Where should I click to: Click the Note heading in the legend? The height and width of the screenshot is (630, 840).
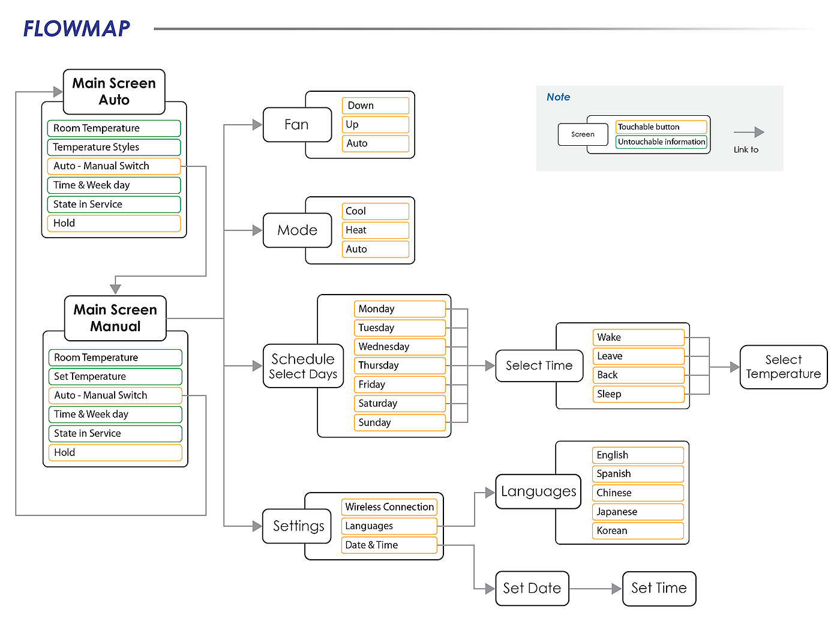(558, 97)
